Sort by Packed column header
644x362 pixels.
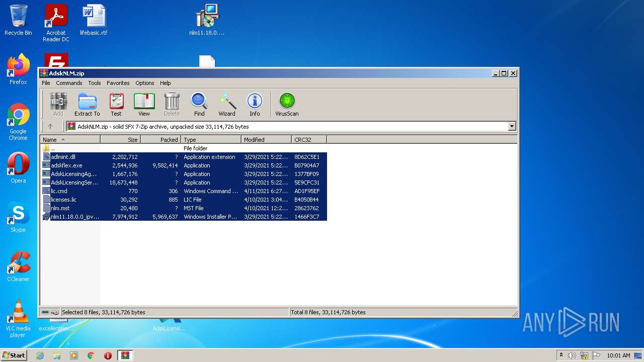pos(161,139)
